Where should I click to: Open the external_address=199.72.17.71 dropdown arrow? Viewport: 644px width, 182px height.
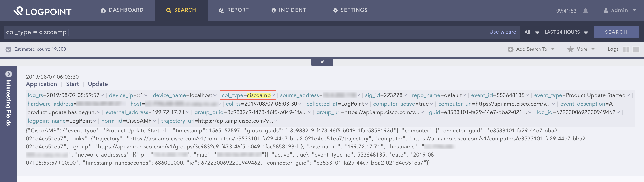[188, 112]
